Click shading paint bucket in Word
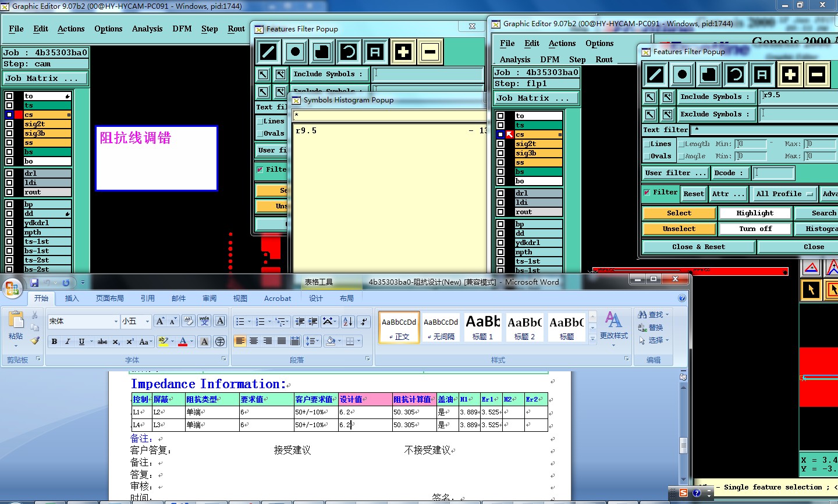838x504 pixels. tap(331, 341)
